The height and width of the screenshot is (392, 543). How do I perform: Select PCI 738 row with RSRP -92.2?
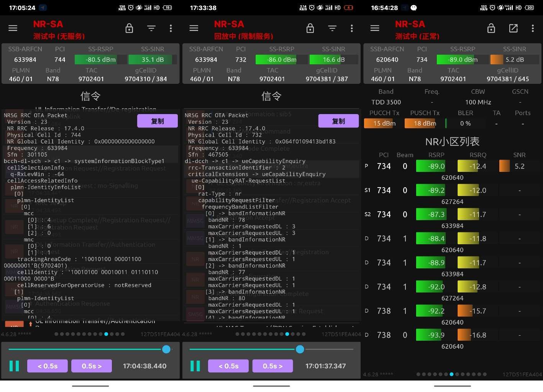click(x=452, y=315)
